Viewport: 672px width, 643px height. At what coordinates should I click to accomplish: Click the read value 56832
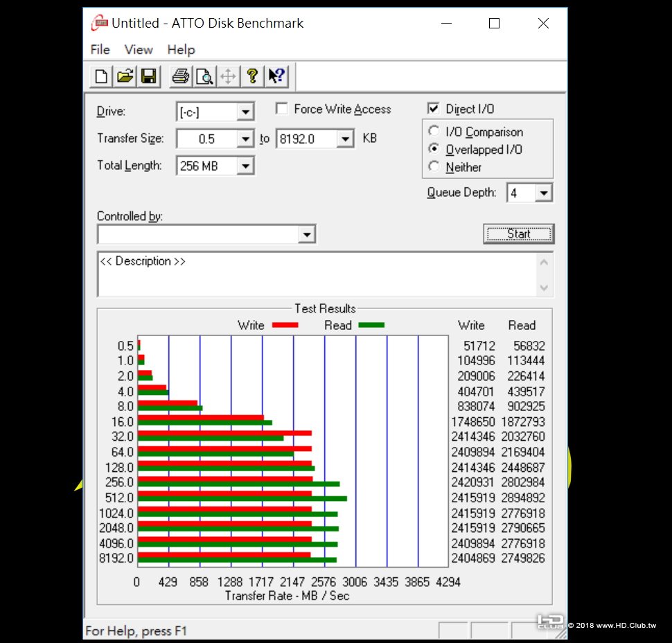(x=529, y=346)
